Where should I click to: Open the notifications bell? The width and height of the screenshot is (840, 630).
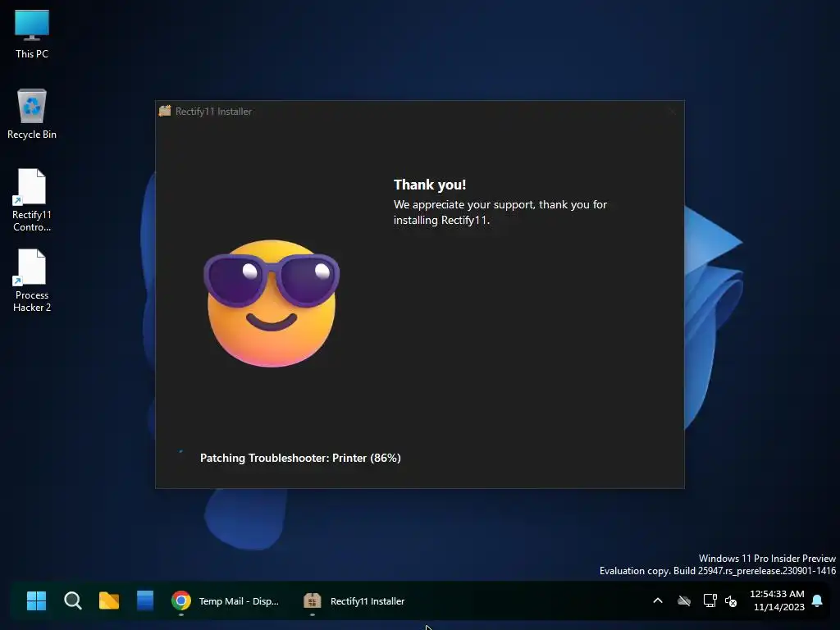click(x=817, y=601)
